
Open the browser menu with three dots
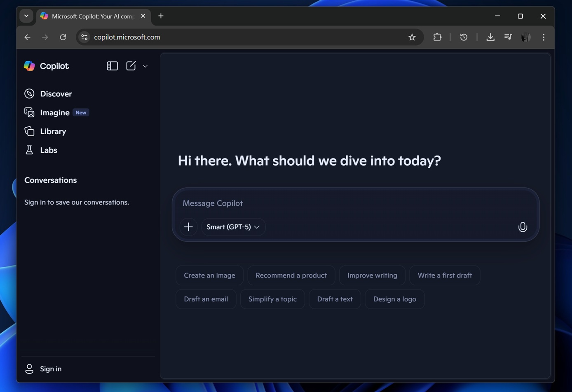pos(543,37)
